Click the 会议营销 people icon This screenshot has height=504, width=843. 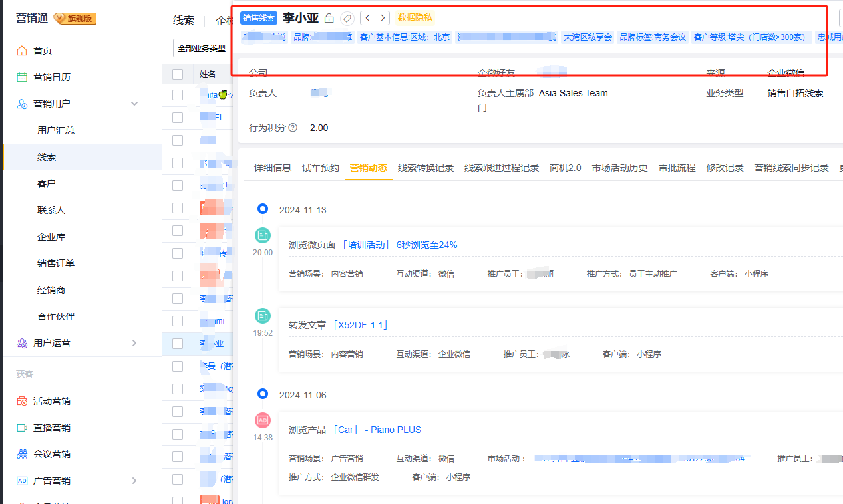click(22, 454)
